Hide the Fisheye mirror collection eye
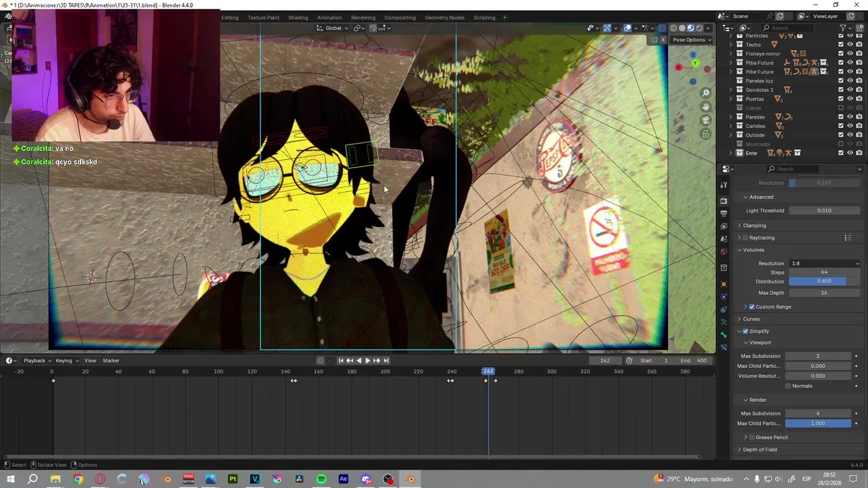 point(850,54)
